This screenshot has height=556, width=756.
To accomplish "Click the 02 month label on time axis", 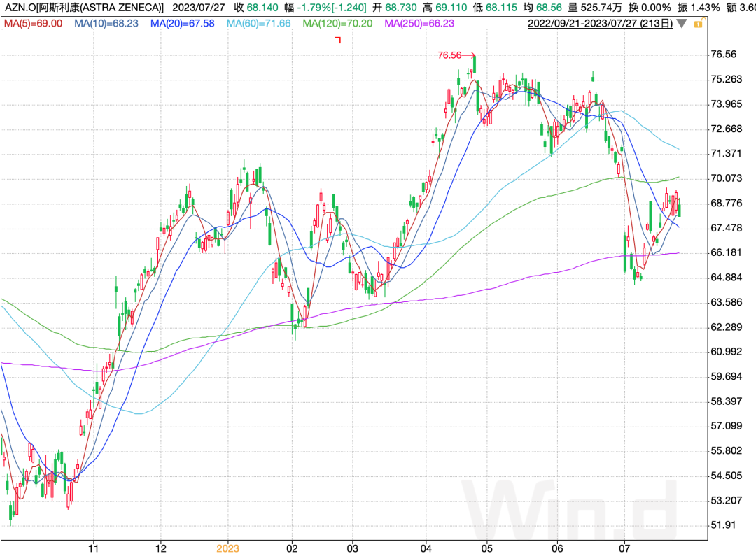I will click(292, 548).
